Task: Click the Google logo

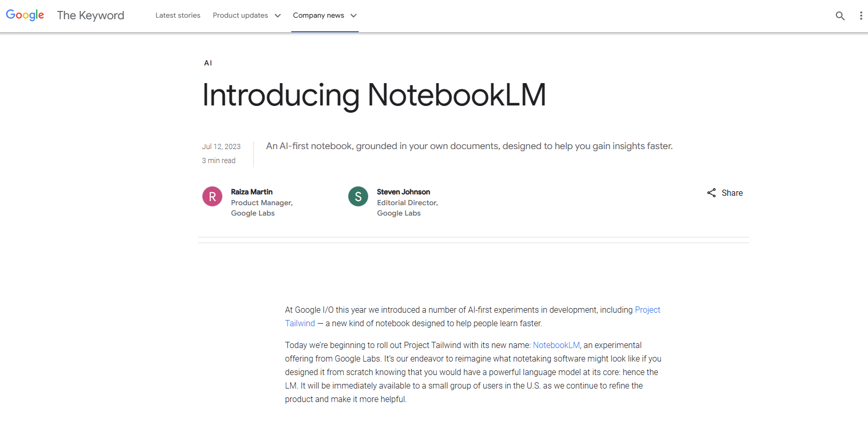Action: tap(25, 15)
